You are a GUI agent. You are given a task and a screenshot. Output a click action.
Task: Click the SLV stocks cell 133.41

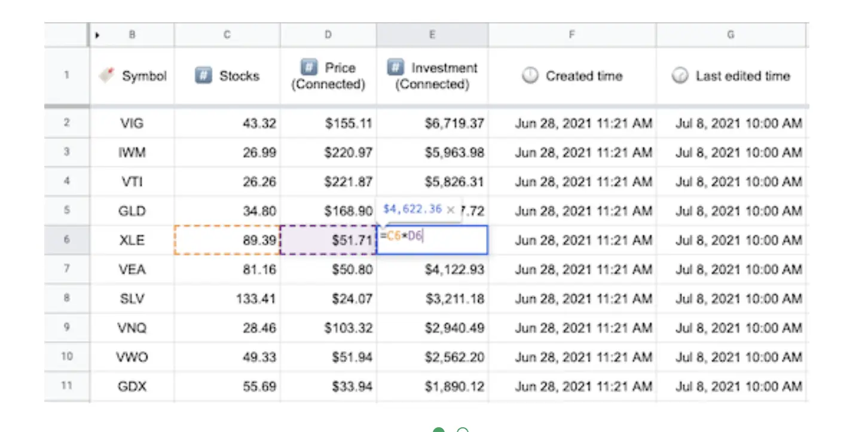coord(227,299)
